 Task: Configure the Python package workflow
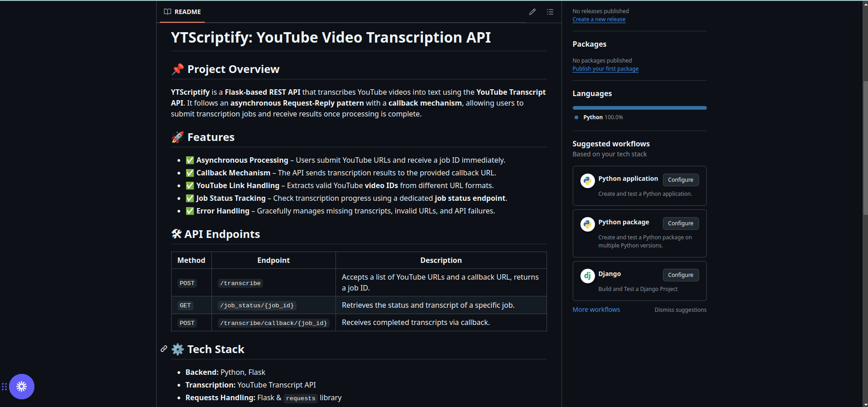click(681, 223)
